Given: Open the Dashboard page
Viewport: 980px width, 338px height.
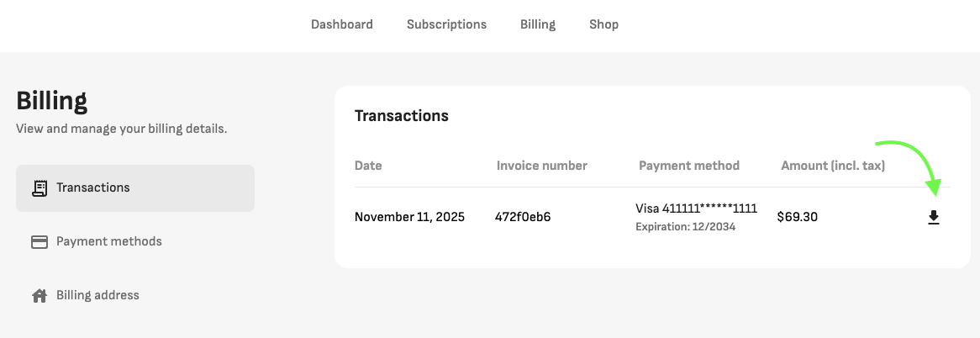Looking at the screenshot, I should point(341,24).
